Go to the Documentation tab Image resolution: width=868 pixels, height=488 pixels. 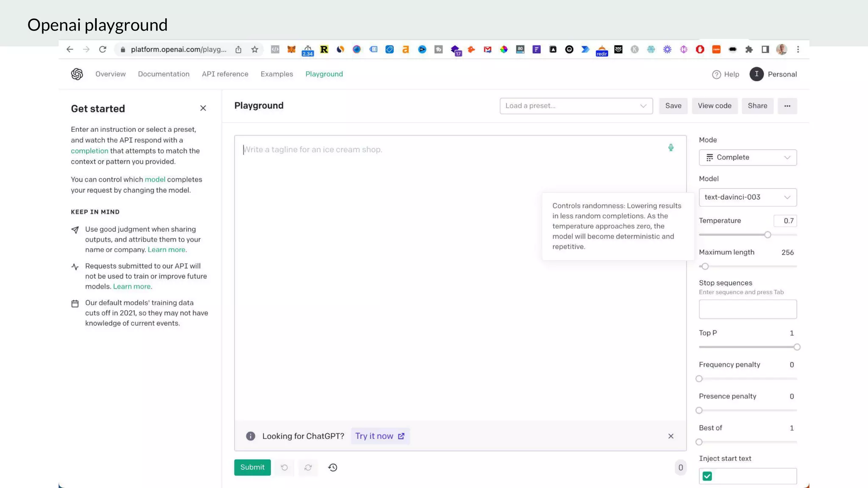[x=164, y=74]
